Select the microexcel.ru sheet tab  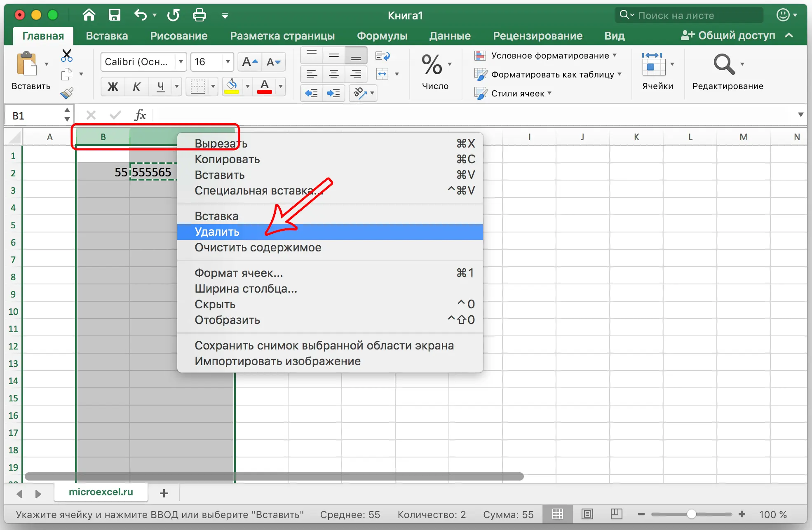(x=101, y=492)
